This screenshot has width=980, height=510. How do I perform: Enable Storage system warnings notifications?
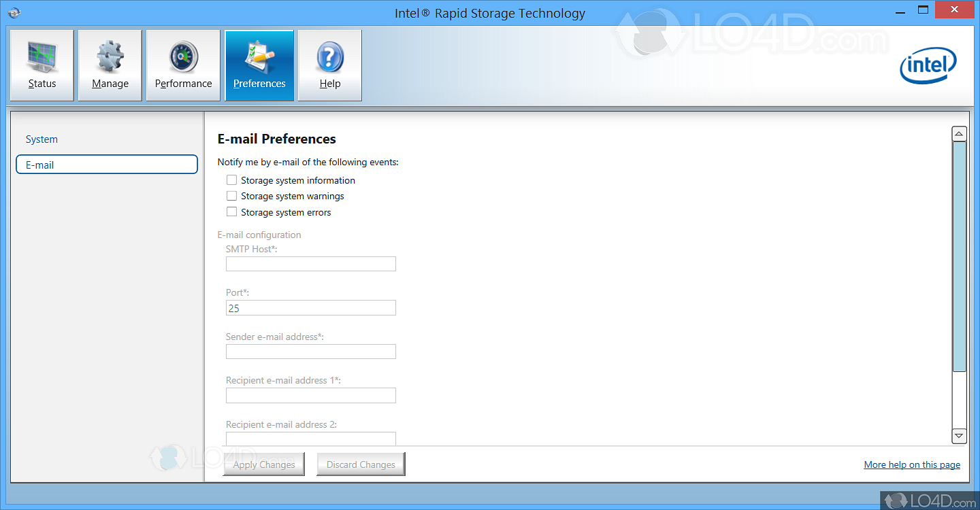[232, 196]
